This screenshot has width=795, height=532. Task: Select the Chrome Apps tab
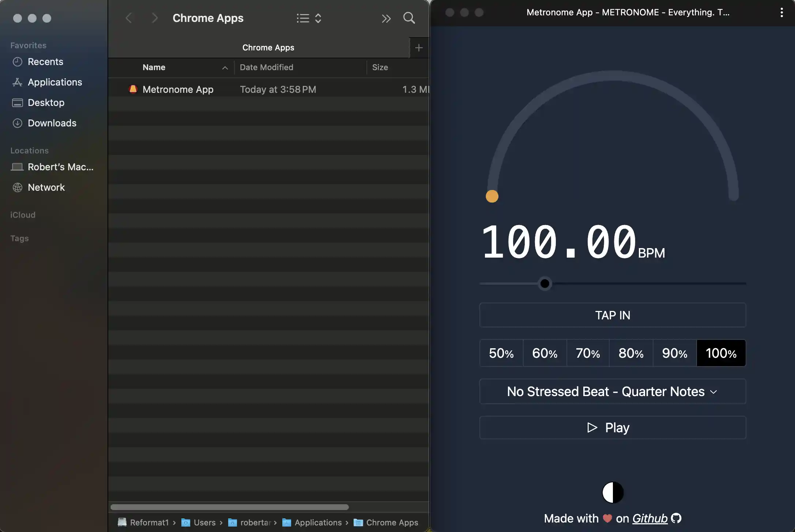(268, 47)
